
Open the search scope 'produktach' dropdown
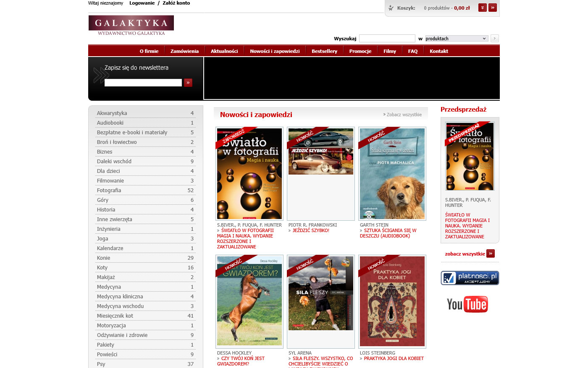point(456,39)
